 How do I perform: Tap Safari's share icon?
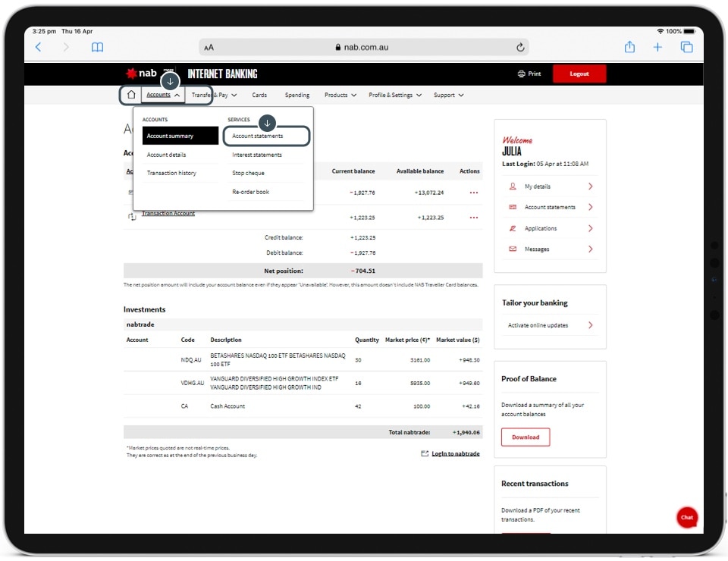tap(629, 47)
